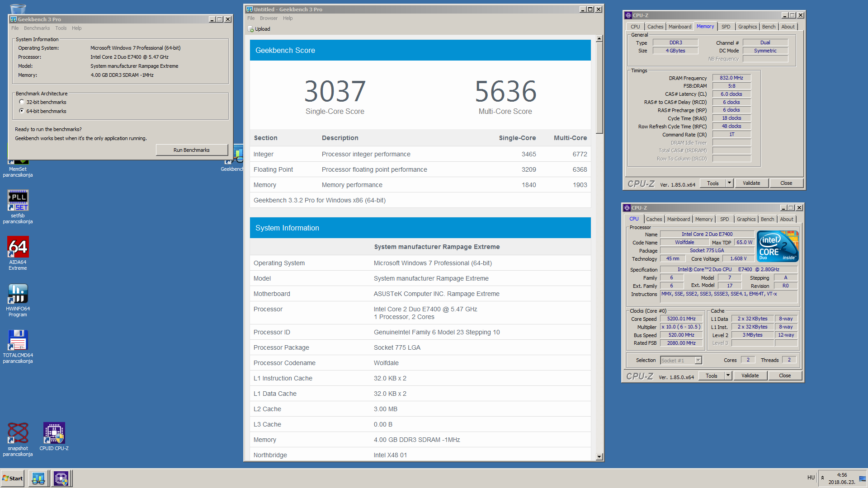Open Help menu in results window
Viewport: 868px width, 488px height.
coord(288,18)
